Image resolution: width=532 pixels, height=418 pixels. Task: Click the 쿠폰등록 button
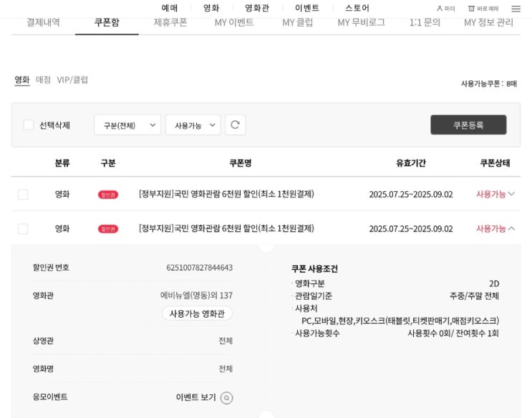click(468, 125)
